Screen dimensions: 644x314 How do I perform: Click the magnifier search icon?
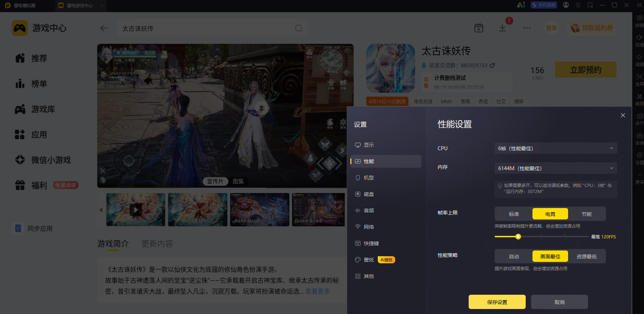coord(299,28)
